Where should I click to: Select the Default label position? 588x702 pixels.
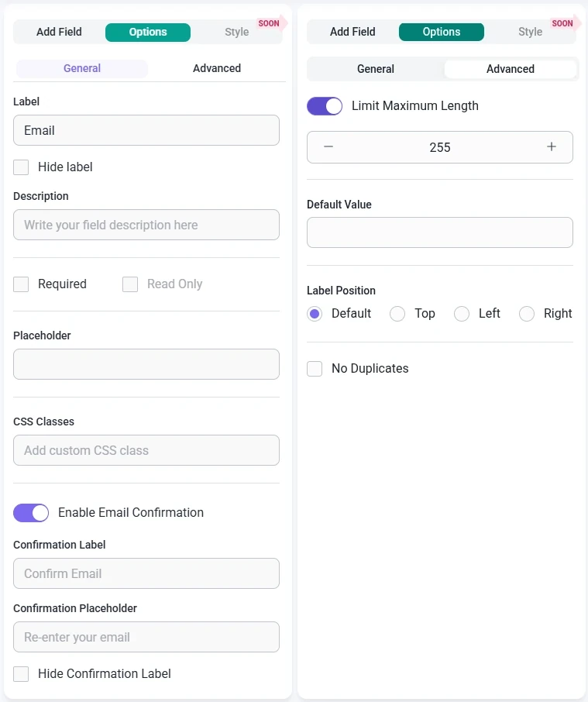[x=316, y=314]
